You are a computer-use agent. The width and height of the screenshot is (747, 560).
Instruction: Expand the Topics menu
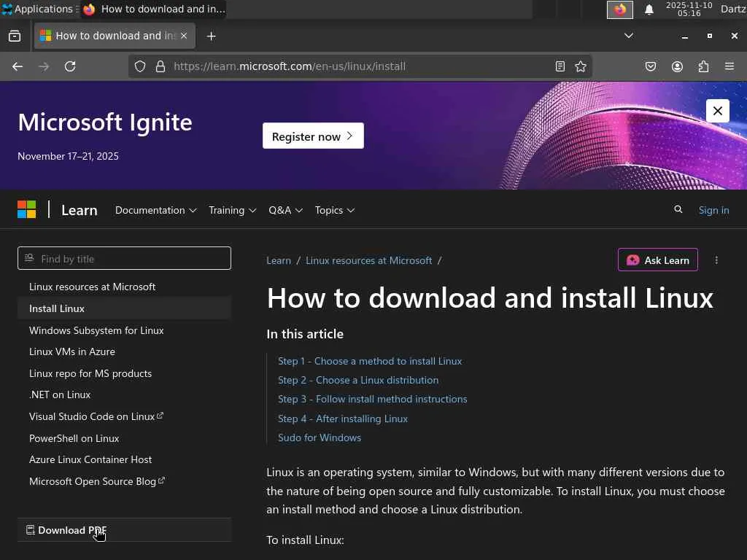334,210
